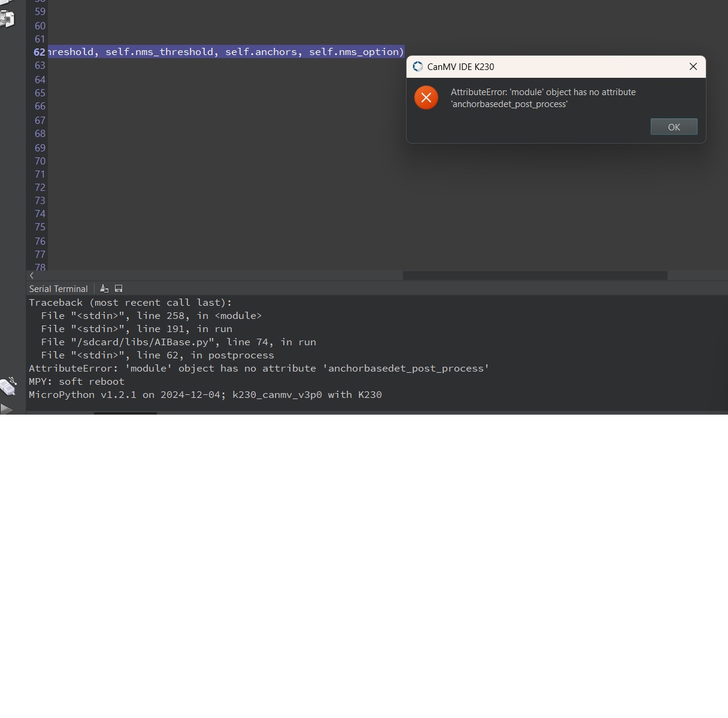This screenshot has width=728, height=718.
Task: Click line number 62 in the gutter
Action: [x=40, y=52]
